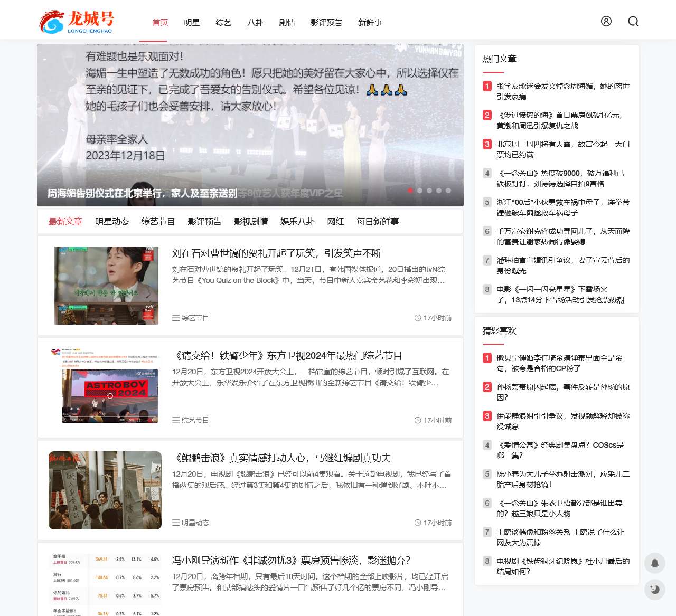Click 综艺节目 tag under 铁臂少年 article
676x616 pixels.
point(195,420)
